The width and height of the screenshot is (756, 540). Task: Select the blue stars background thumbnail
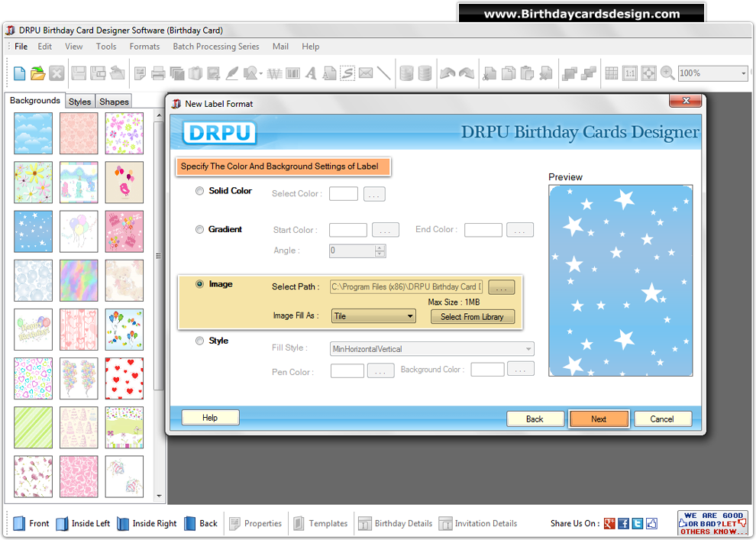click(34, 231)
